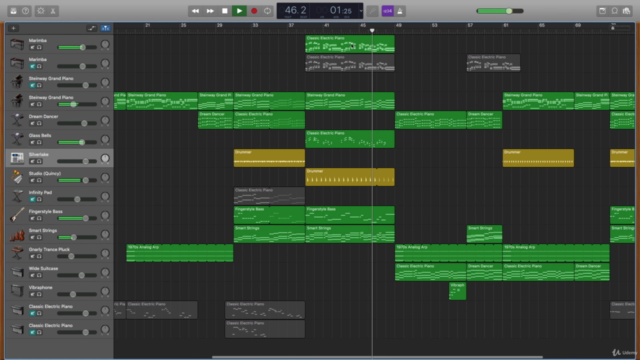Unmute the muted Steinway Grand Piano track
This screenshot has height=360, width=640.
[x=32, y=85]
